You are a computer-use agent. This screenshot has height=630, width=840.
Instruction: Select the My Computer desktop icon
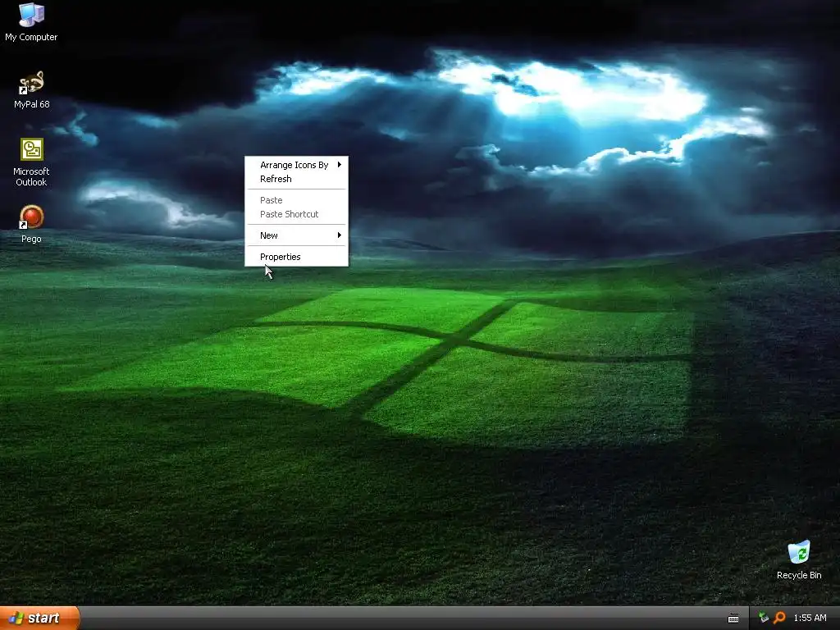(x=31, y=22)
